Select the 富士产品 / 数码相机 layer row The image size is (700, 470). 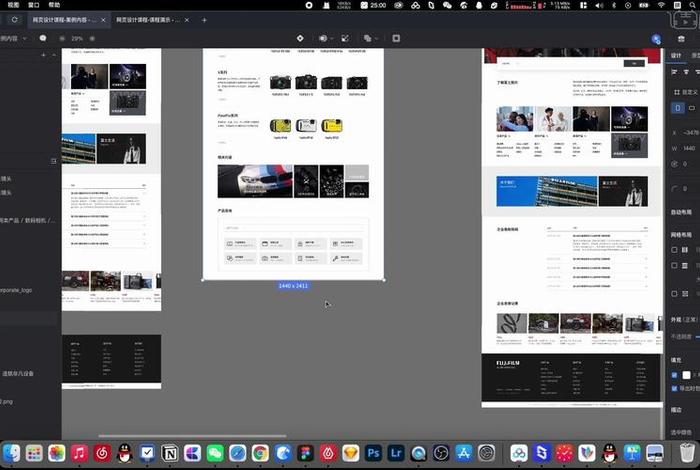(x=28, y=220)
